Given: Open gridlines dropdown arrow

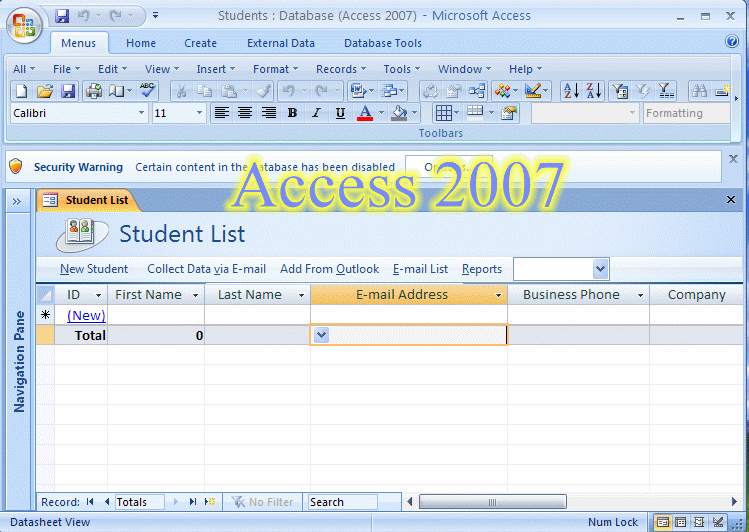Looking at the screenshot, I should point(456,113).
